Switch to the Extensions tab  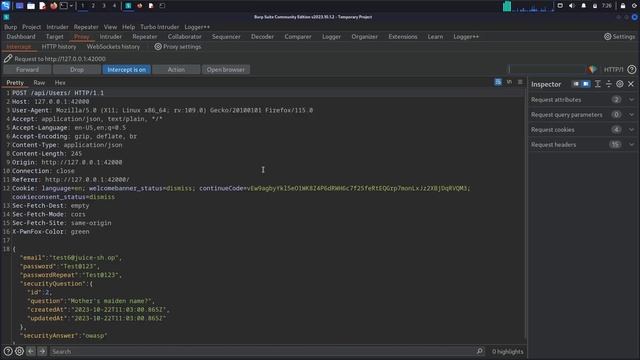pyautogui.click(x=403, y=37)
